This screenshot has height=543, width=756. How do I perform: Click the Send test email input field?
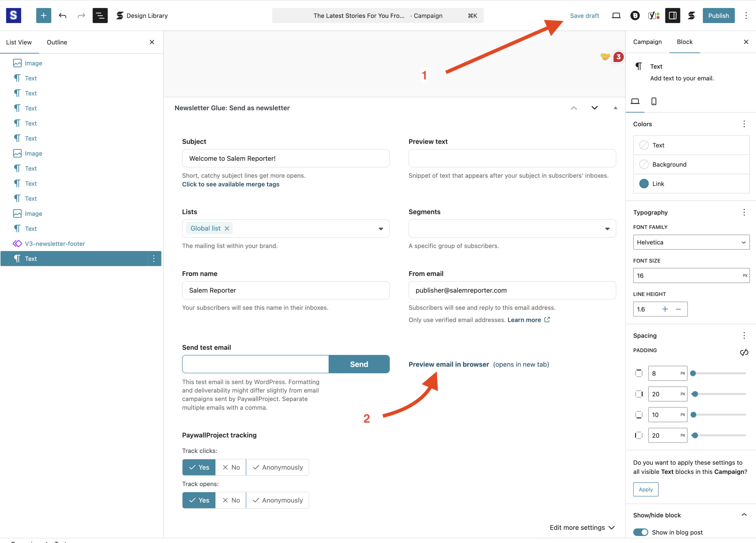click(x=255, y=364)
